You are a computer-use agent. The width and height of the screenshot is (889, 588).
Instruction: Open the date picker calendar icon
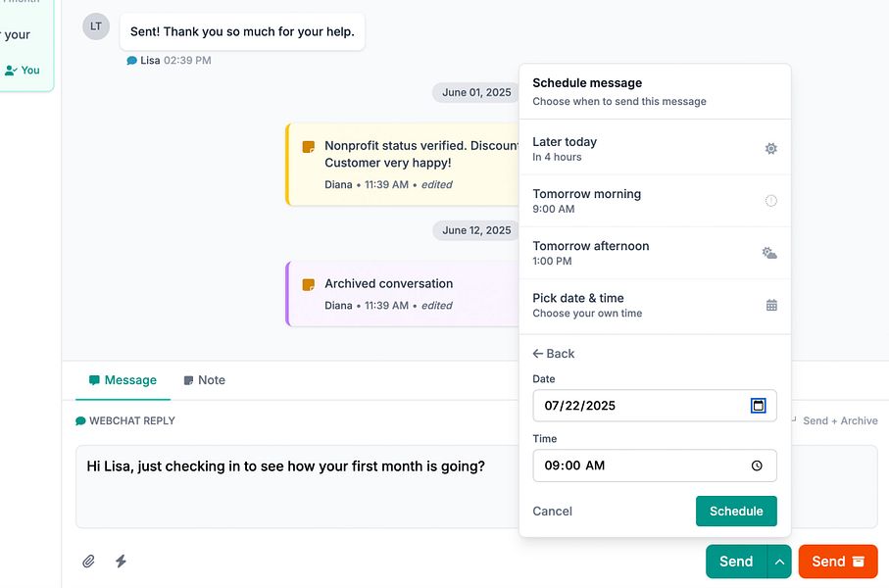[x=758, y=406]
